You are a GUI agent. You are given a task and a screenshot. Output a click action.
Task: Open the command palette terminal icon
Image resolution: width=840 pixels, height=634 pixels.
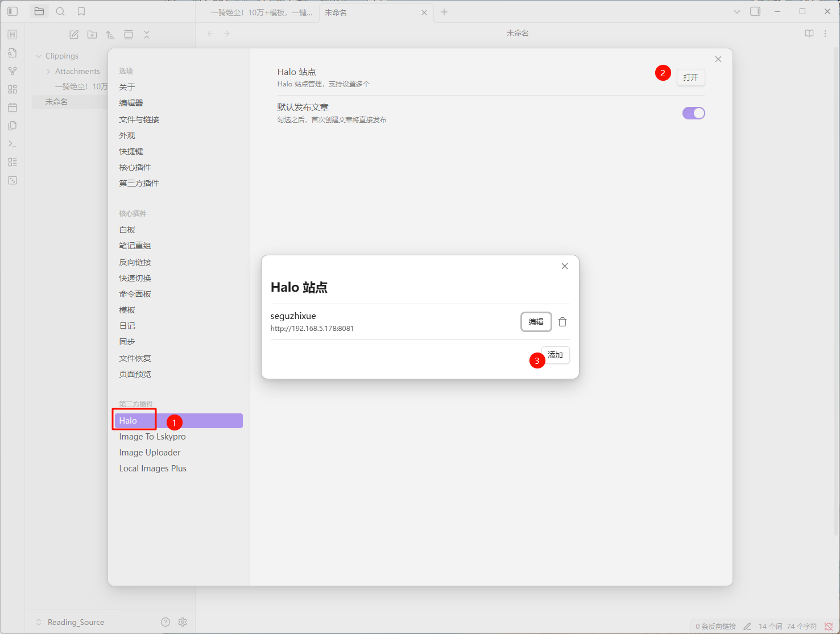pos(13,144)
